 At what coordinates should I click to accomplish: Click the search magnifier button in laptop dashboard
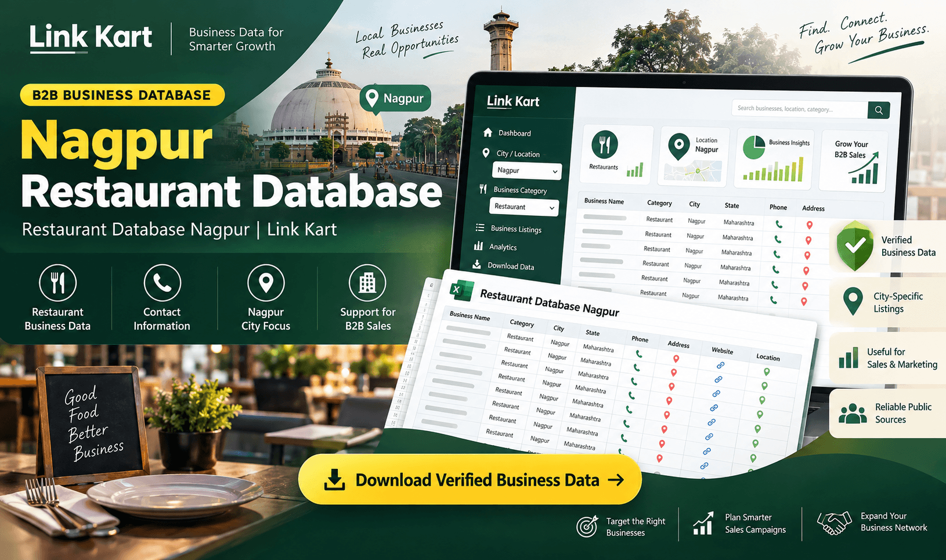click(x=879, y=110)
